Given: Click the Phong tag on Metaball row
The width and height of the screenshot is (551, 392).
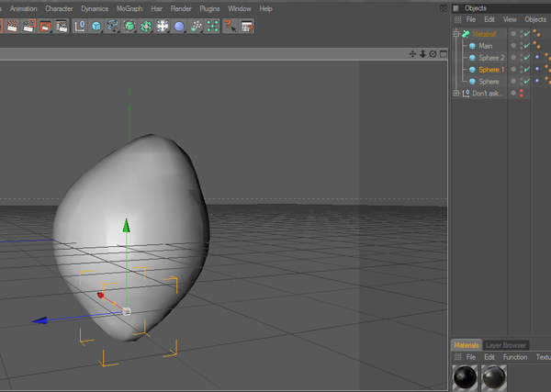Looking at the screenshot, I should click(536, 33).
